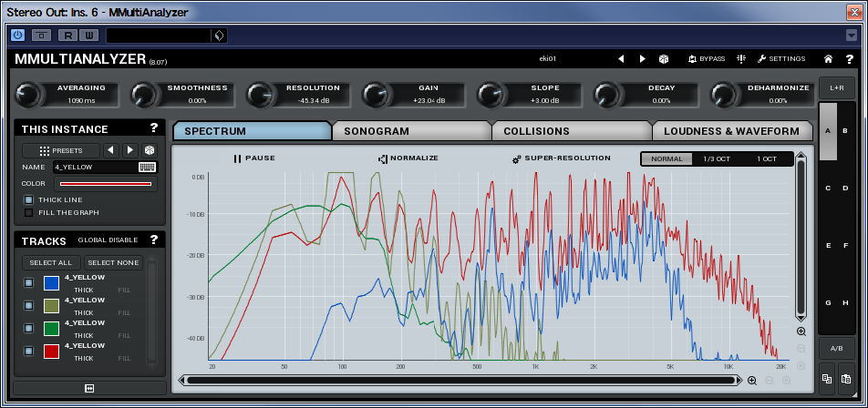The width and height of the screenshot is (868, 408).
Task: Switch to LOUDNESS & WAVEFORM tab
Action: [x=732, y=131]
